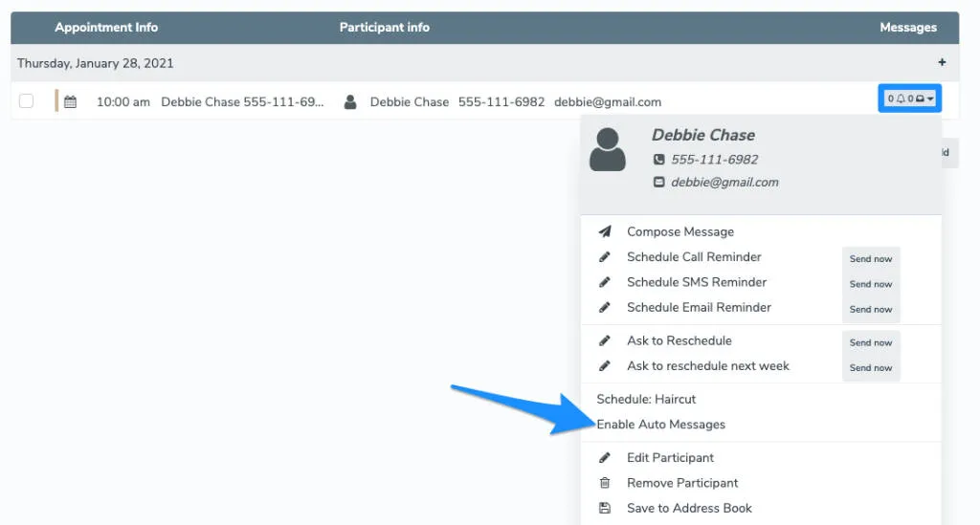Image resolution: width=980 pixels, height=525 pixels.
Task: Send now the reschedule next week message
Action: pyautogui.click(x=871, y=367)
